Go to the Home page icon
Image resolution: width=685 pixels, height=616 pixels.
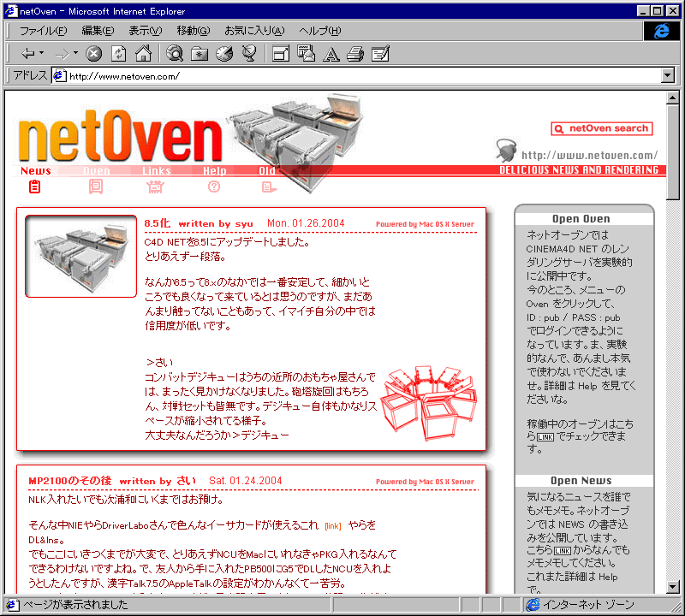143,54
